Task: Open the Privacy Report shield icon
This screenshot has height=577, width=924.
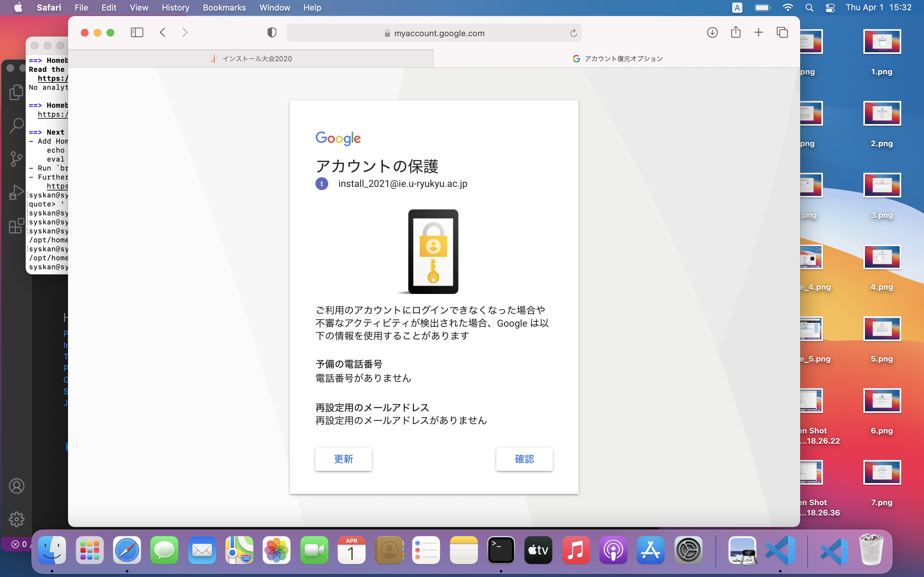Action: [x=271, y=32]
